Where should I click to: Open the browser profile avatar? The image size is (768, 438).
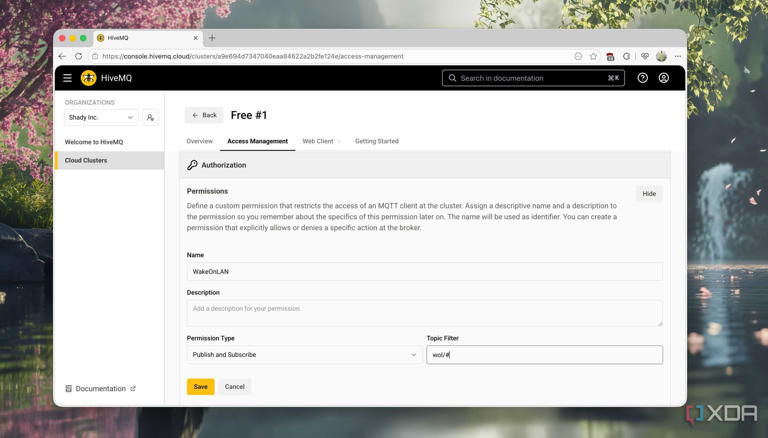pyautogui.click(x=661, y=56)
